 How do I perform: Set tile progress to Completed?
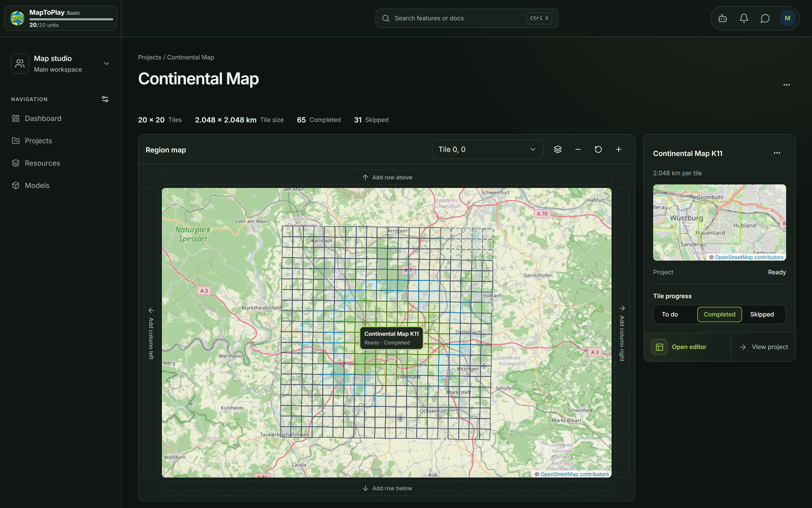pyautogui.click(x=719, y=314)
